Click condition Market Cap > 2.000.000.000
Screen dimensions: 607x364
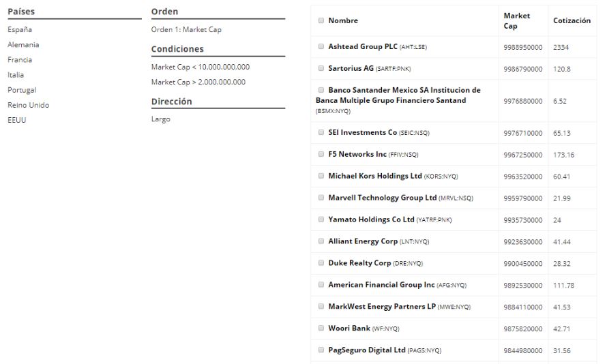(x=198, y=82)
